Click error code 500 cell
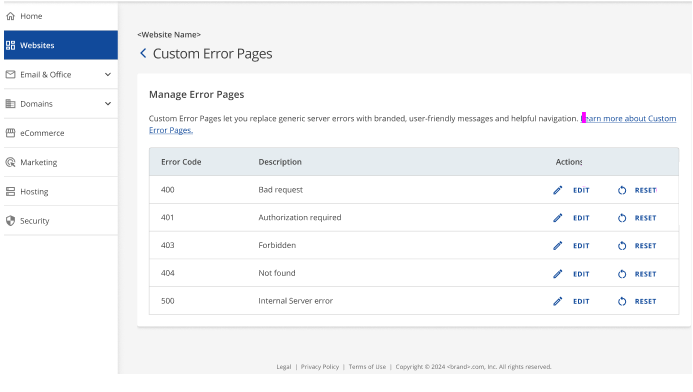Viewport: 693px width, 392px height. click(168, 301)
